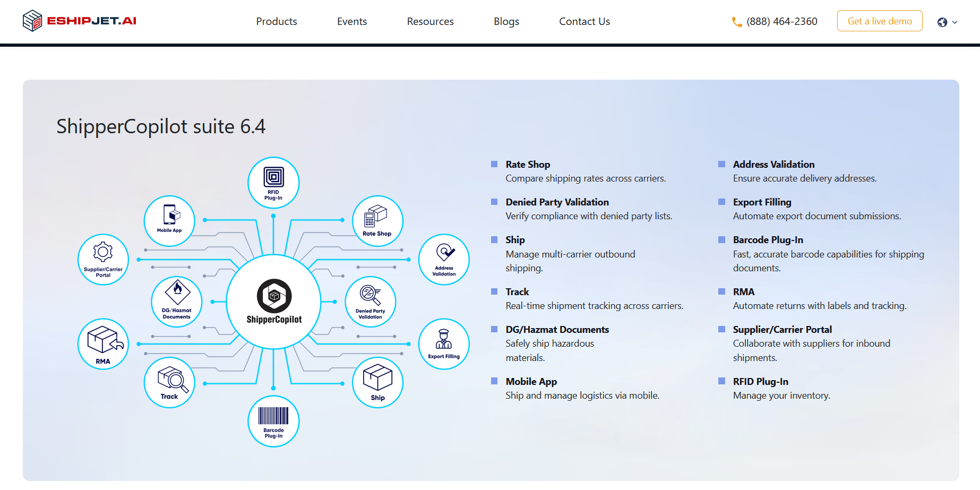
Task: Click the Ship heading in the feature list
Action: 515,240
